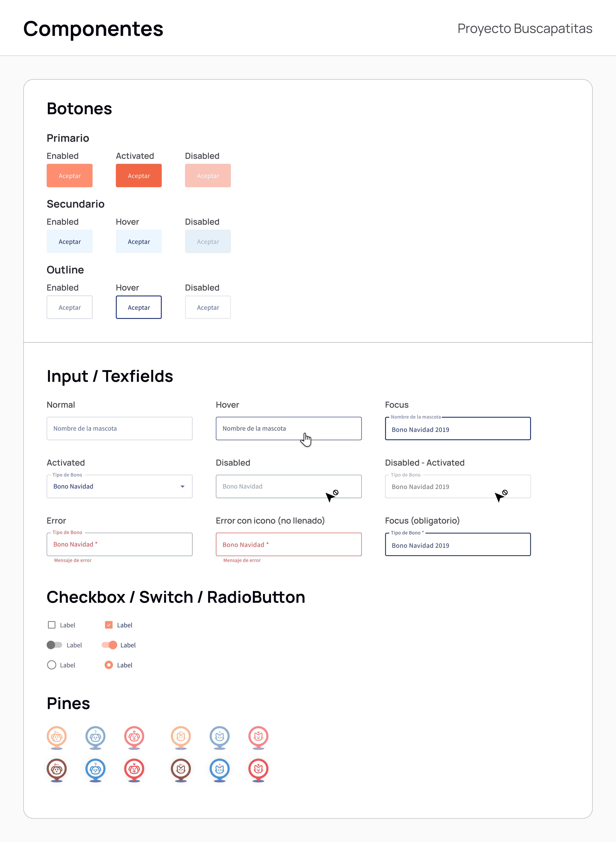616x842 pixels.
Task: Select the pale orange dog pin
Action: tap(57, 737)
